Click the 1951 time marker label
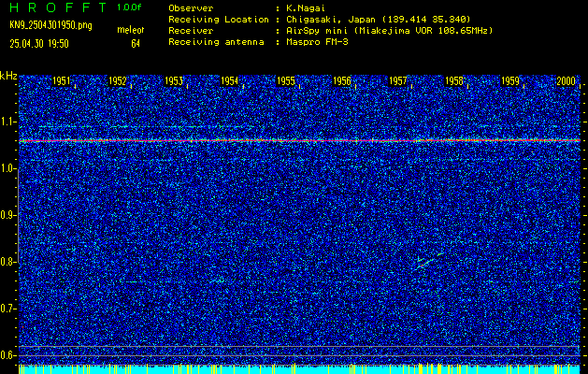The height and width of the screenshot is (374, 588). click(61, 81)
